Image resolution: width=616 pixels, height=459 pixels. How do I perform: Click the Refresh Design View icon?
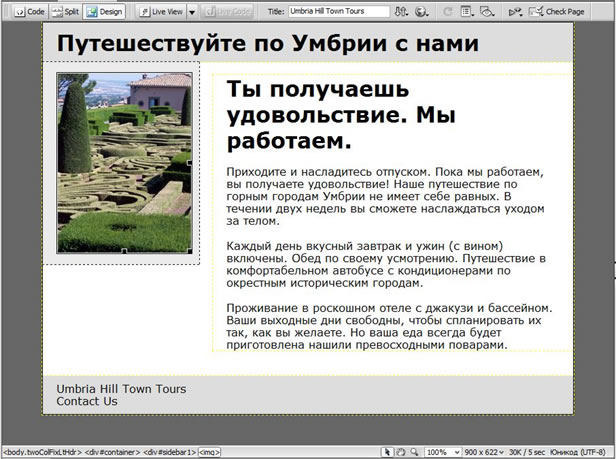(x=447, y=12)
